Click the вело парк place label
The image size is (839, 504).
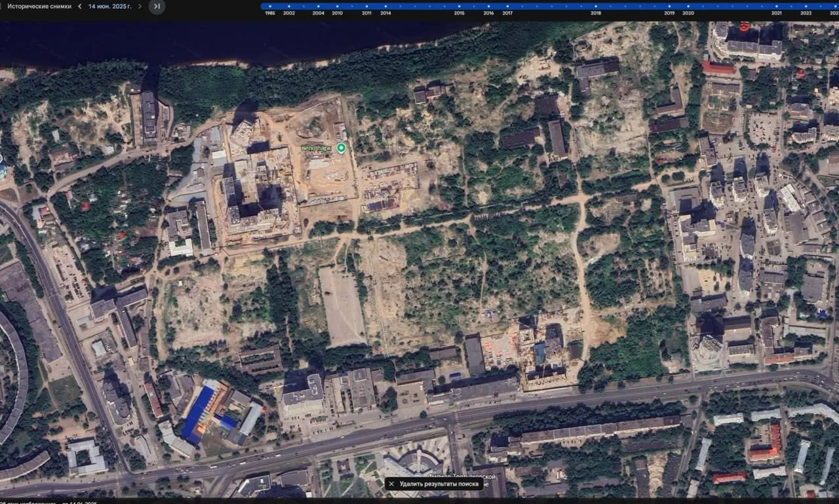coord(317,148)
